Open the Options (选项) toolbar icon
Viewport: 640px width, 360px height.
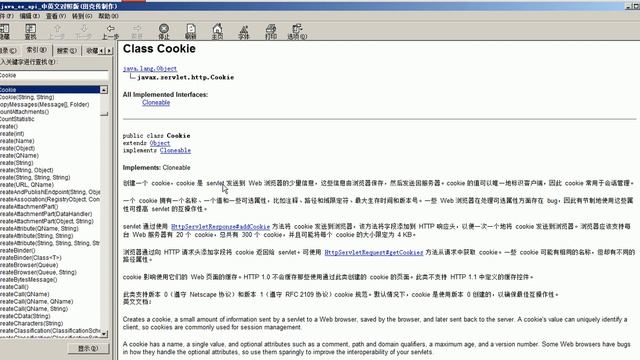pos(297,31)
